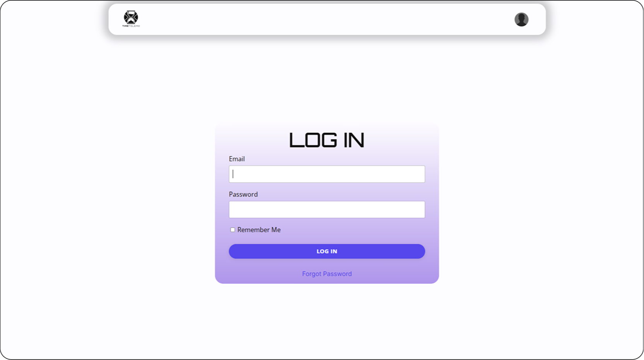Click the Remember Me label text
The height and width of the screenshot is (360, 644).
[x=259, y=230]
